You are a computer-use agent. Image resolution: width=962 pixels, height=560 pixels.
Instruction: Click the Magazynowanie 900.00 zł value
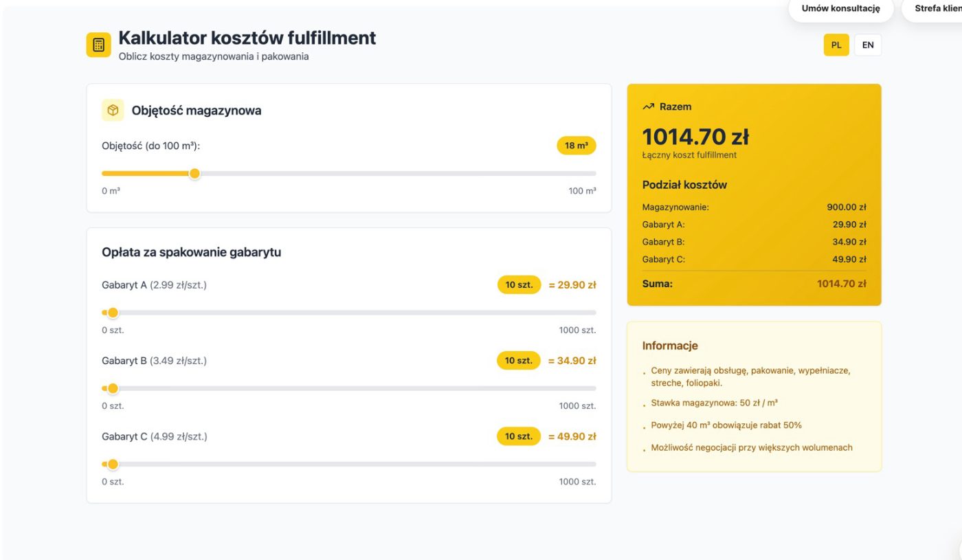tap(847, 207)
